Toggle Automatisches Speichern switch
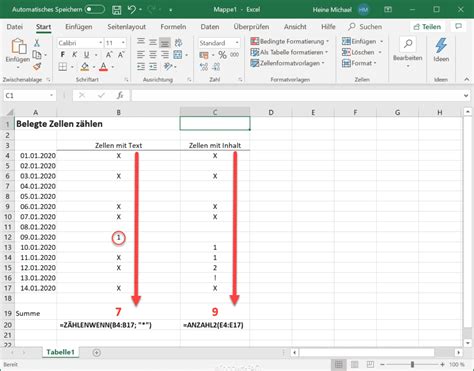 (95, 9)
